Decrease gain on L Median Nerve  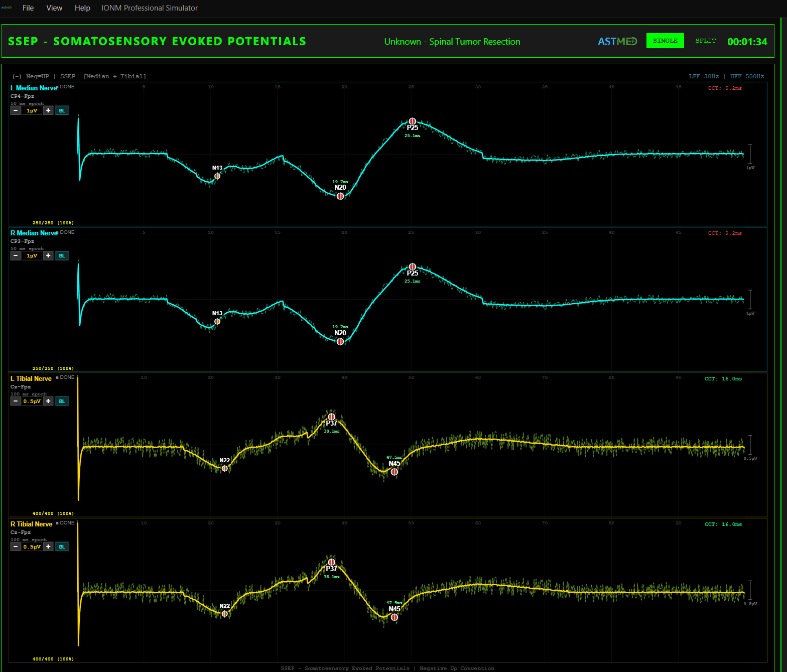click(x=16, y=110)
